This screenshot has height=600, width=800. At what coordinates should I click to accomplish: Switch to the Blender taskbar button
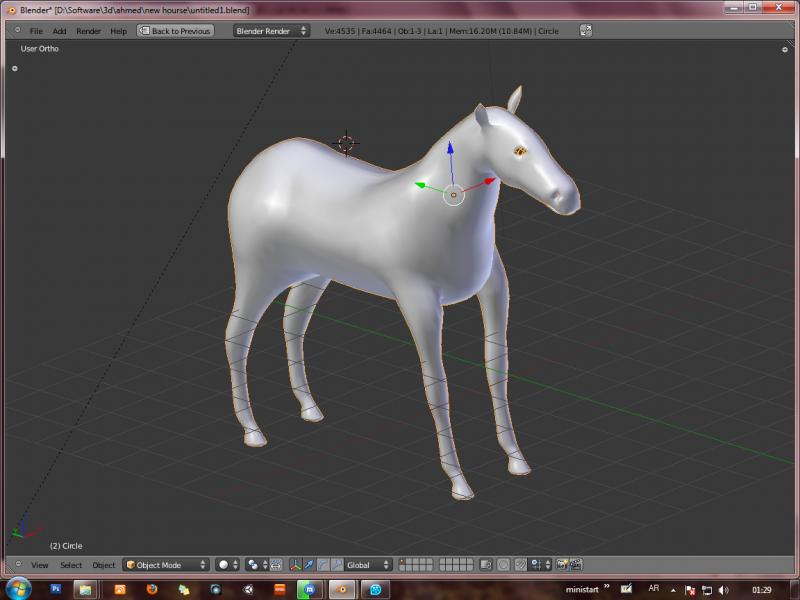[x=342, y=589]
